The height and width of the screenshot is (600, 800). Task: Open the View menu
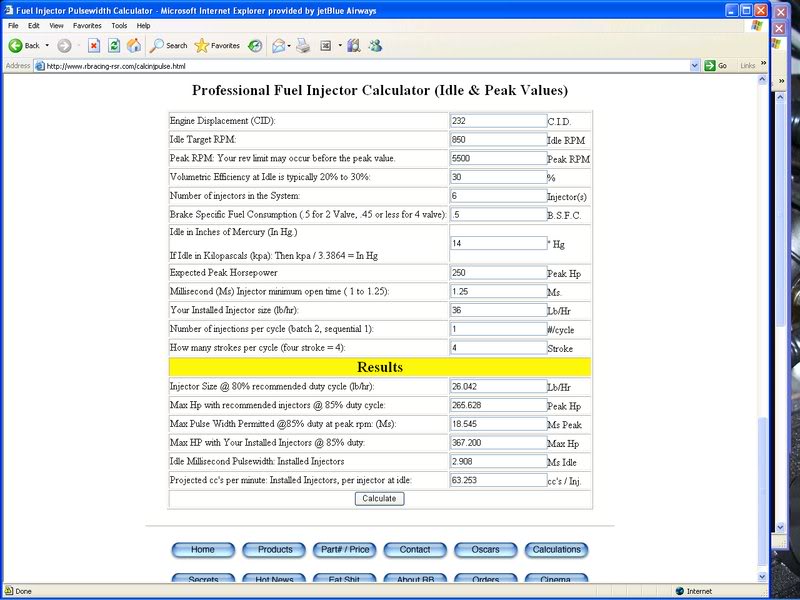coord(56,26)
